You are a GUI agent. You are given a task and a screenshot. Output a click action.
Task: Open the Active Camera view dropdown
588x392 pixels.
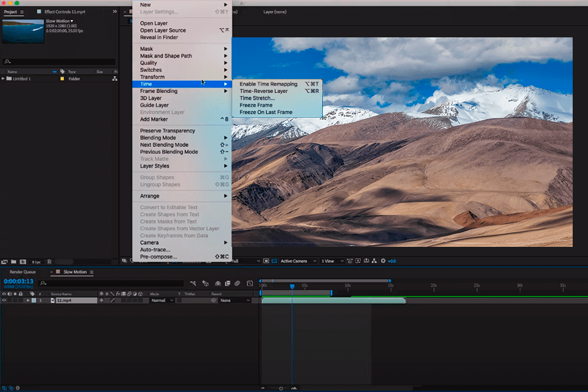[298, 261]
